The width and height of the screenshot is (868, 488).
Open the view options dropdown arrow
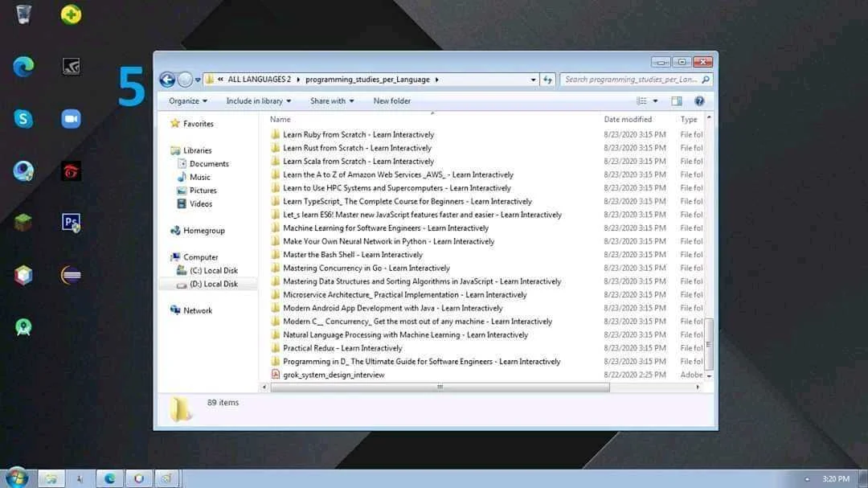tap(656, 100)
